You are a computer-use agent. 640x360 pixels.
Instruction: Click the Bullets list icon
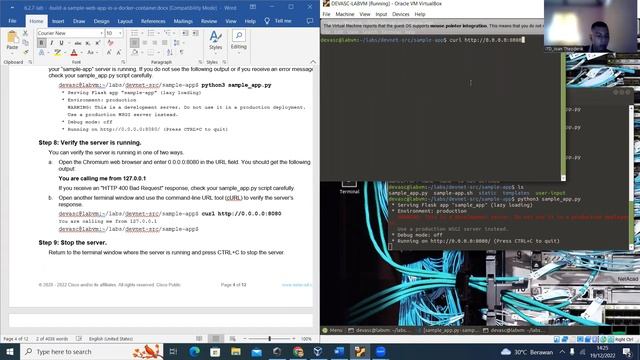coord(134,33)
